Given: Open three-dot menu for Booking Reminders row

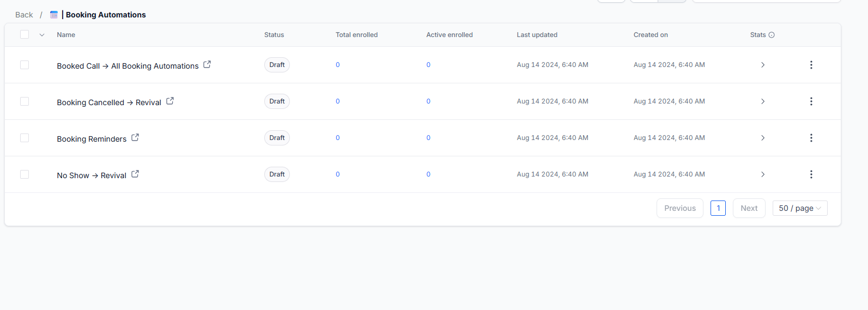Looking at the screenshot, I should tap(811, 138).
